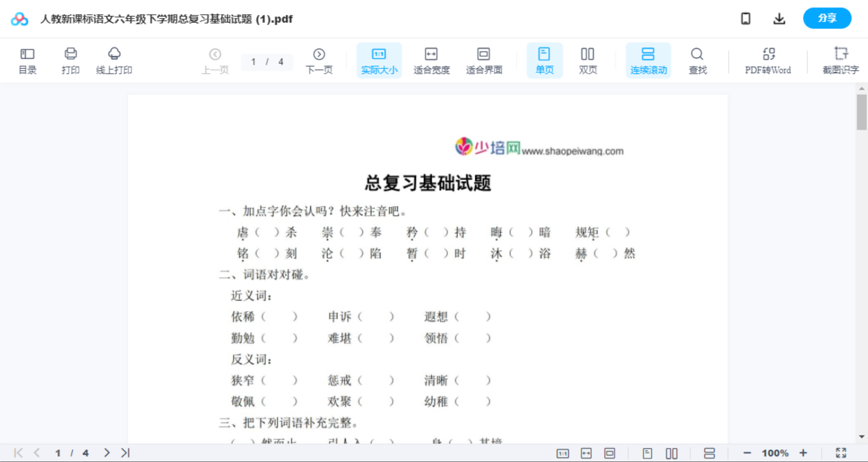
Task: Jump to last page via bottom bar
Action: tap(125, 452)
